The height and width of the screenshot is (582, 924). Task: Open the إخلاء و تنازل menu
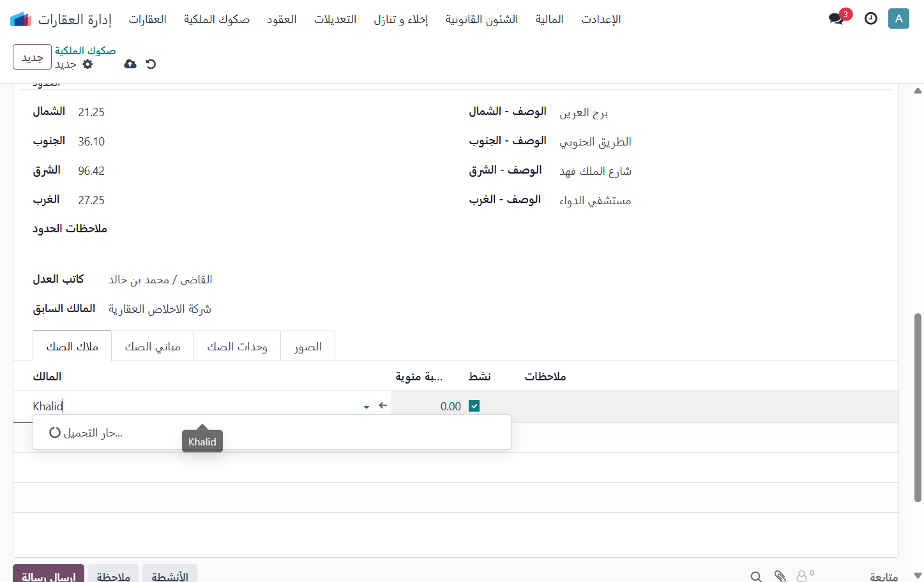pos(401,19)
